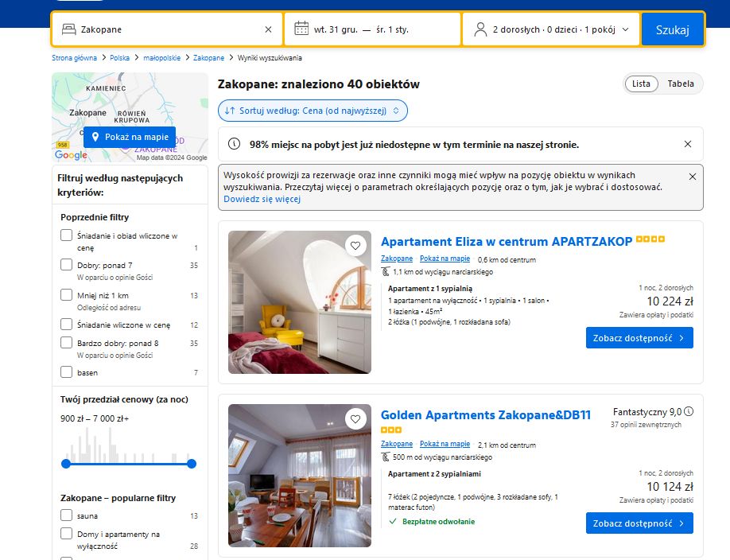Screen dimensions: 730x560
Task: Check the 'sauna' filter
Action: tap(67, 515)
